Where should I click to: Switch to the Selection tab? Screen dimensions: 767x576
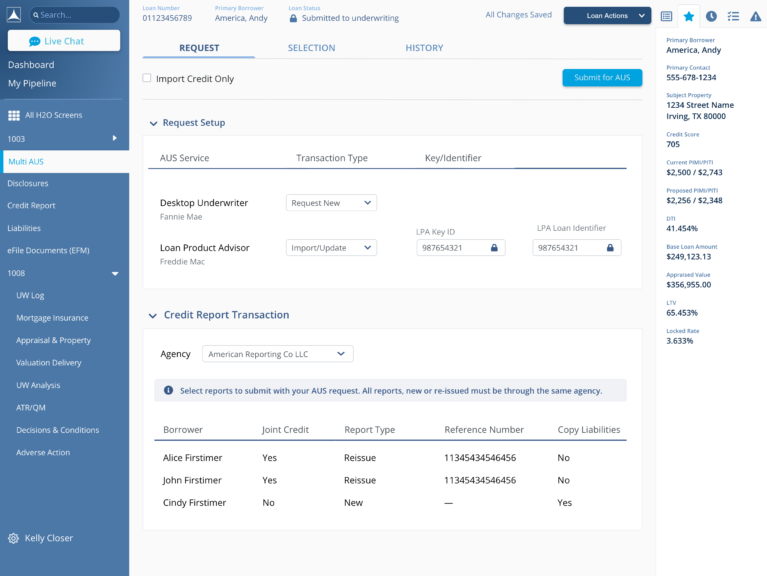(x=311, y=48)
